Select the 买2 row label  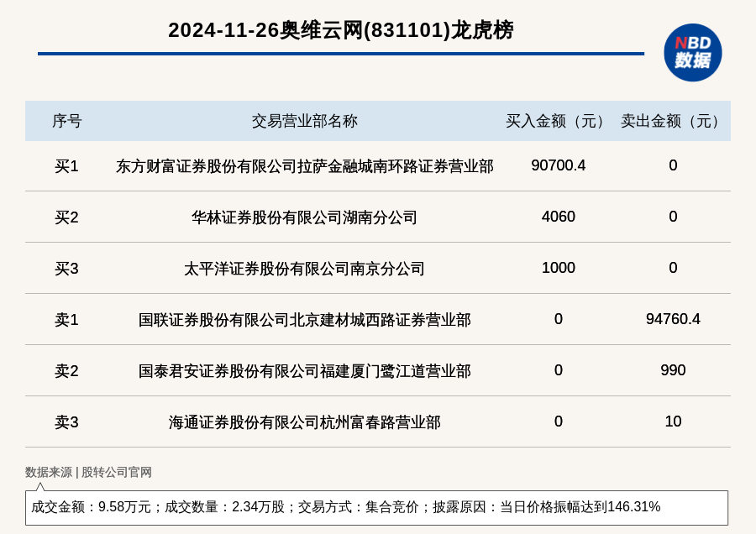tap(66, 217)
